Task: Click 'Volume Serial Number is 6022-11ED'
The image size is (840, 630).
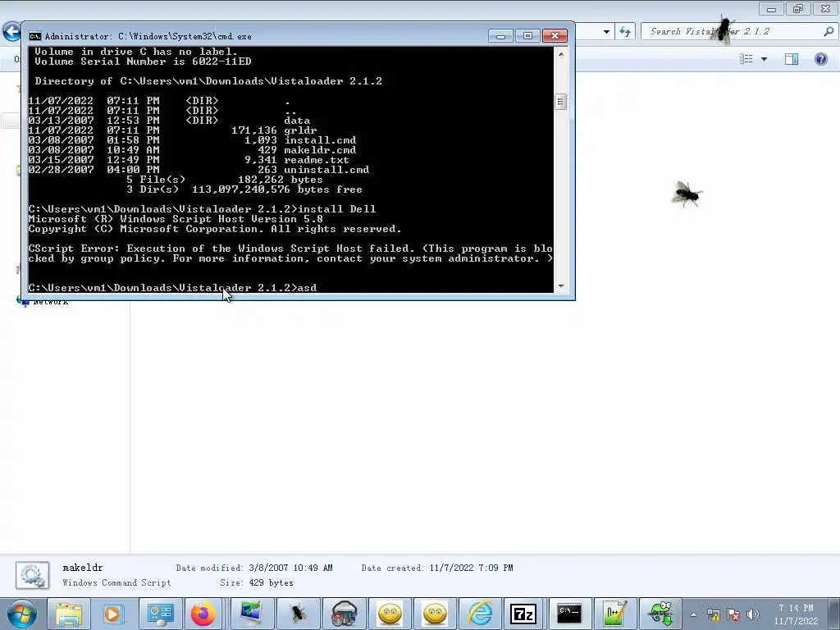Action: tap(143, 62)
